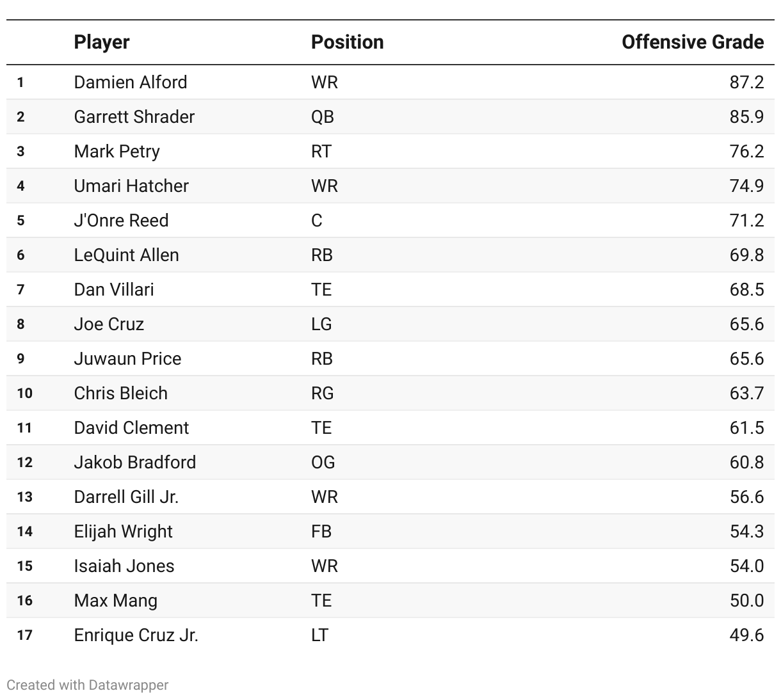Select the Garrett Shrader player name
Viewport: 781px width, 700px height.
point(134,116)
